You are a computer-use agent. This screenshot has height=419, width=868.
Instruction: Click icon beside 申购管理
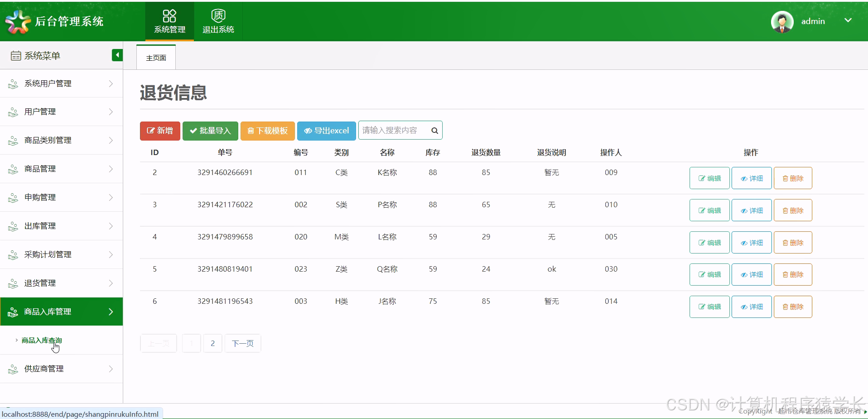pyautogui.click(x=13, y=198)
